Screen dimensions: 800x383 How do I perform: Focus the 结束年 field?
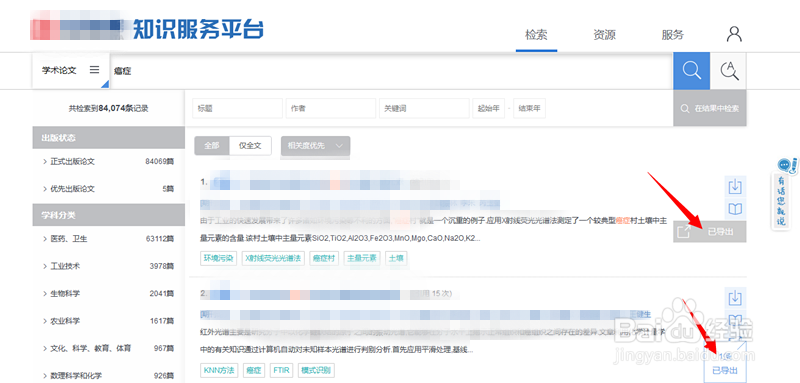click(x=530, y=109)
